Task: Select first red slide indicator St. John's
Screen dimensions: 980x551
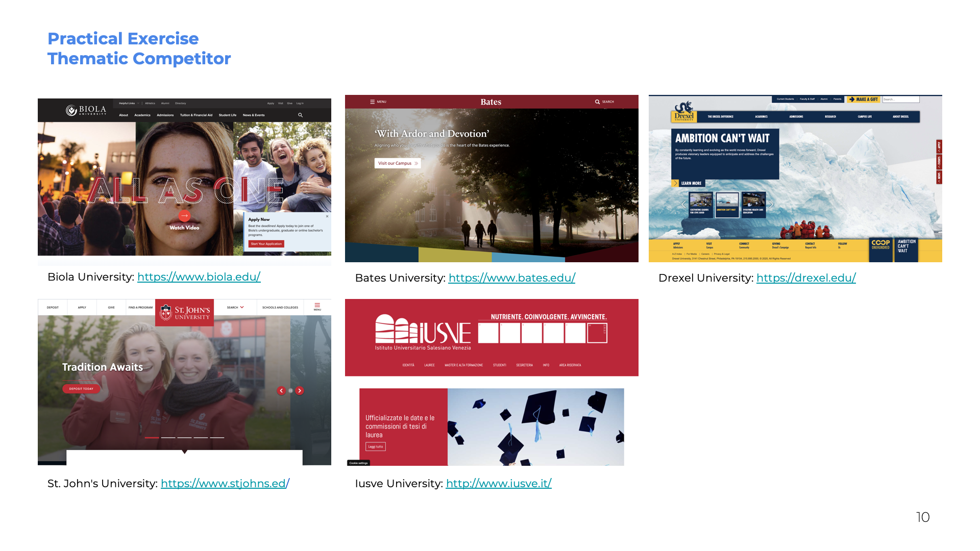Action: [152, 438]
